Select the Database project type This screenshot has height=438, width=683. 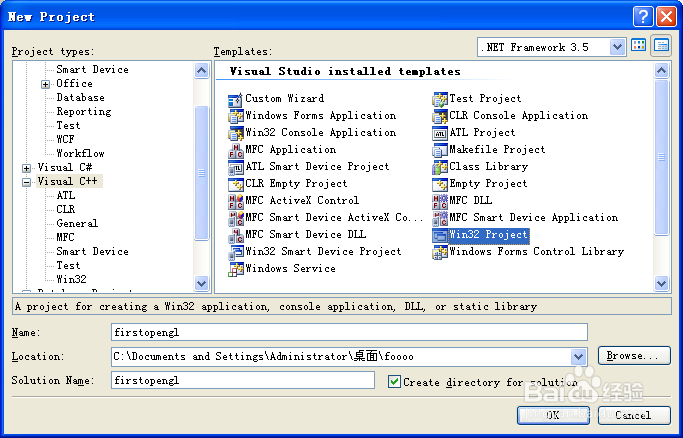[x=81, y=98]
